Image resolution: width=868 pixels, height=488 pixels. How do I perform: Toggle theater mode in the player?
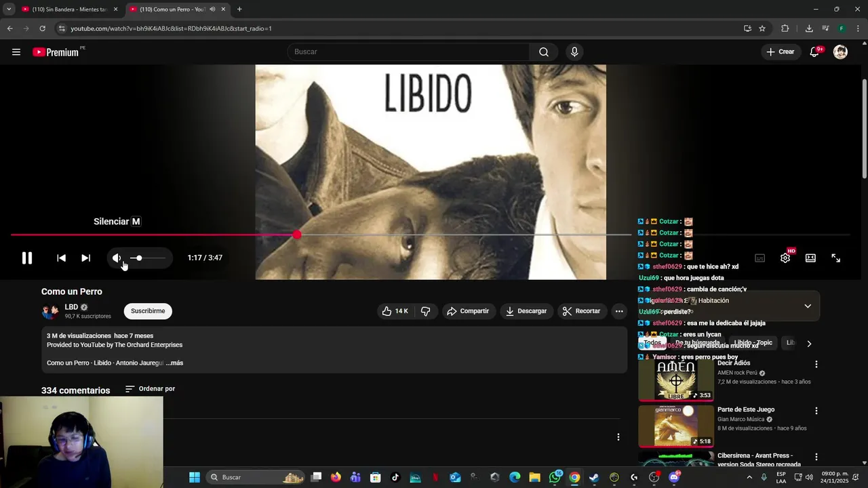coord(810,258)
